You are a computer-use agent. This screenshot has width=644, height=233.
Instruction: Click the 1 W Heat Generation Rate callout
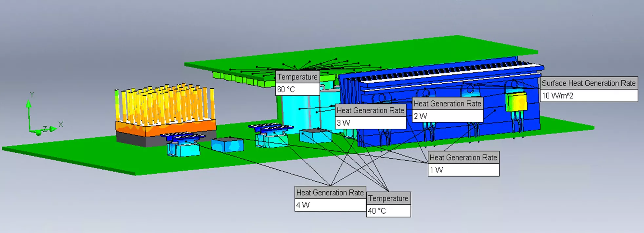(463, 163)
